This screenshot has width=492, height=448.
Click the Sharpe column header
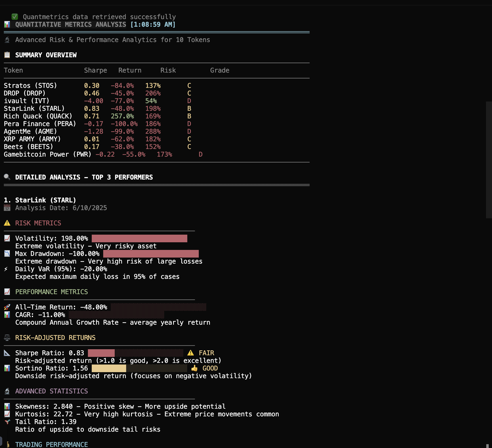point(95,70)
